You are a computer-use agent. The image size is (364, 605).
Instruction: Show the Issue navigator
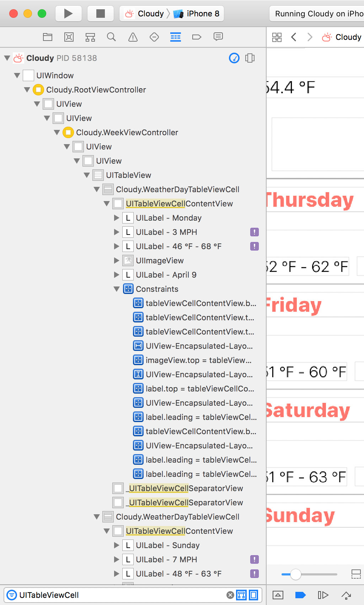click(x=133, y=37)
